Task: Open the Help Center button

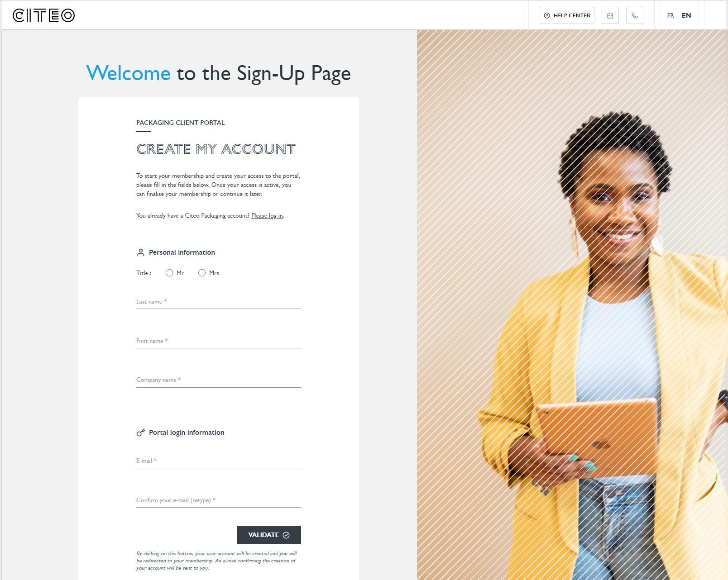Action: coord(567,15)
